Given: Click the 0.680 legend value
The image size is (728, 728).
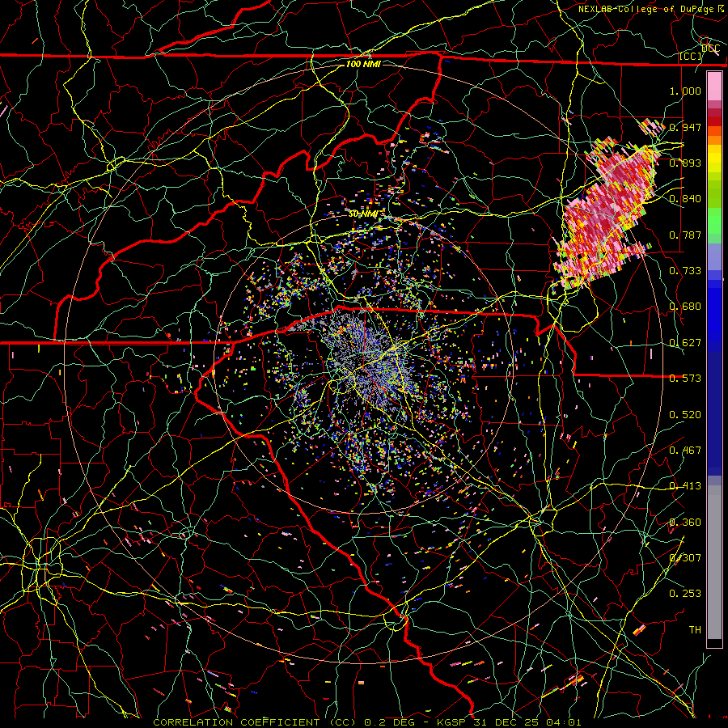Looking at the screenshot, I should coord(685,306).
